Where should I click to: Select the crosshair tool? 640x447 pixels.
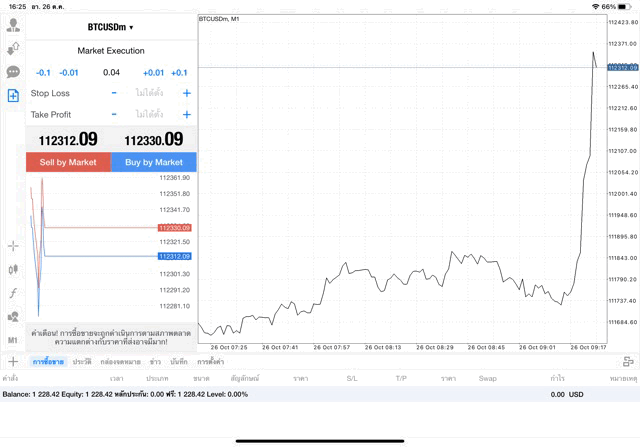[x=13, y=245]
